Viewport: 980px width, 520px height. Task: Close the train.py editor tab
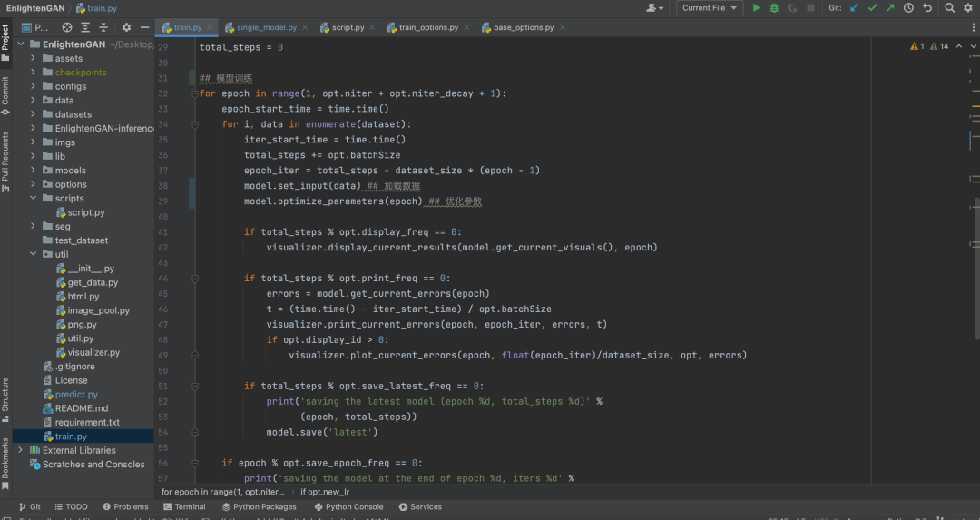pyautogui.click(x=210, y=27)
